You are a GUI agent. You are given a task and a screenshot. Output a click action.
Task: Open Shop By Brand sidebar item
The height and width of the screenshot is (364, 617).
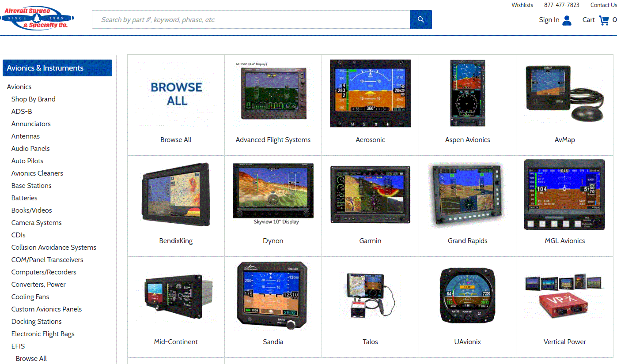click(x=34, y=99)
